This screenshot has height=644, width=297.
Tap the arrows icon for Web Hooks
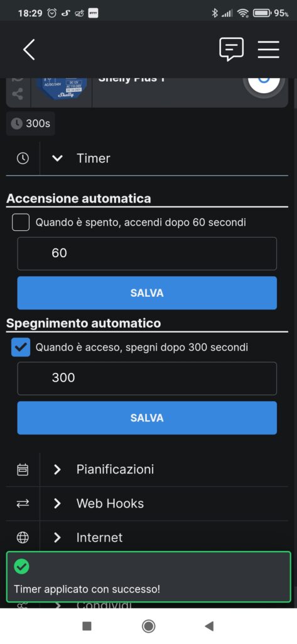tap(23, 504)
